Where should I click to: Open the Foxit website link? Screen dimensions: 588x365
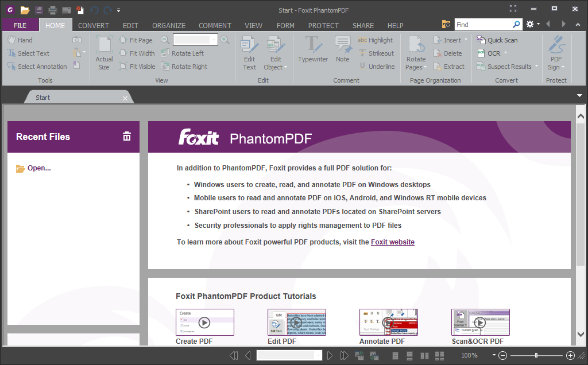click(393, 242)
